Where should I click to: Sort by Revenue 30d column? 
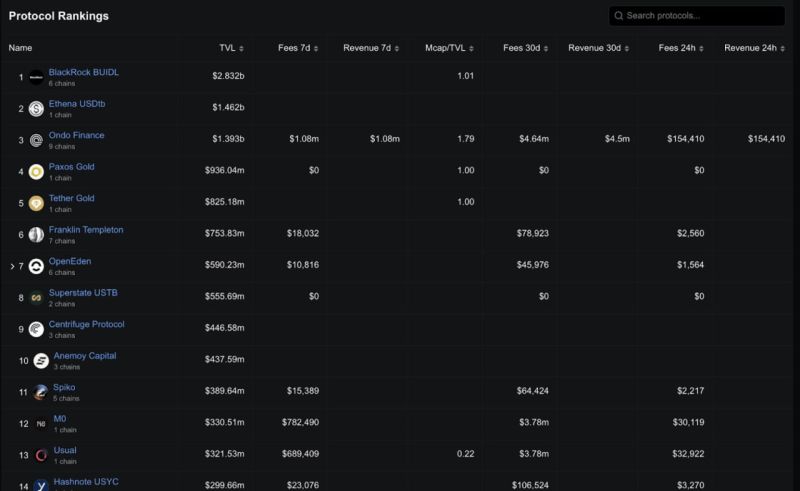coord(598,48)
